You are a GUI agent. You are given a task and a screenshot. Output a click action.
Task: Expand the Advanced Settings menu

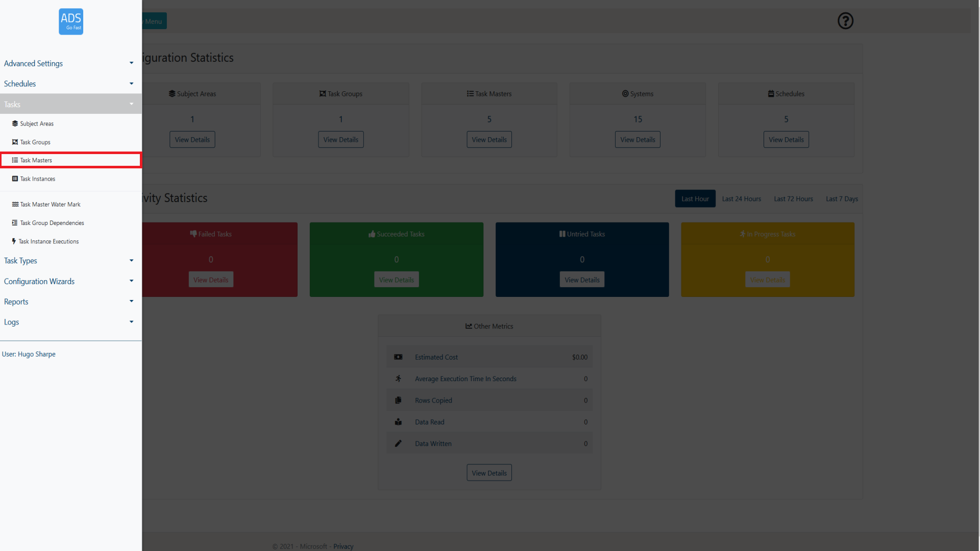[x=69, y=63]
